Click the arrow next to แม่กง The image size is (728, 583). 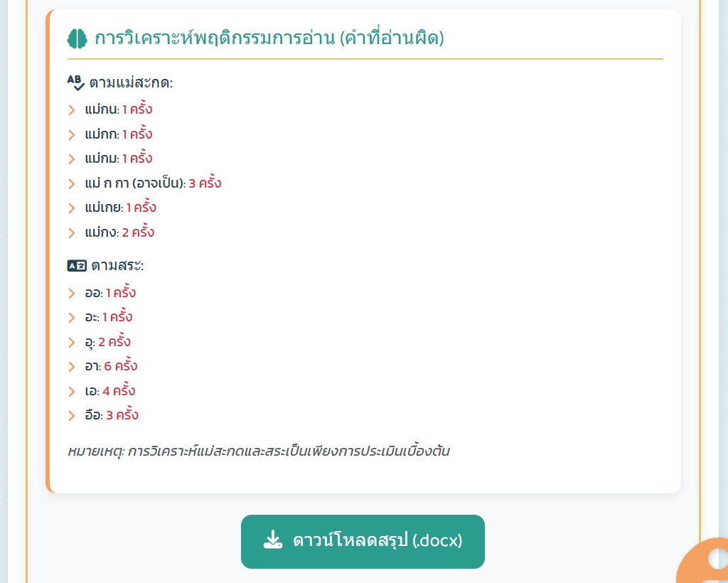pos(72,232)
